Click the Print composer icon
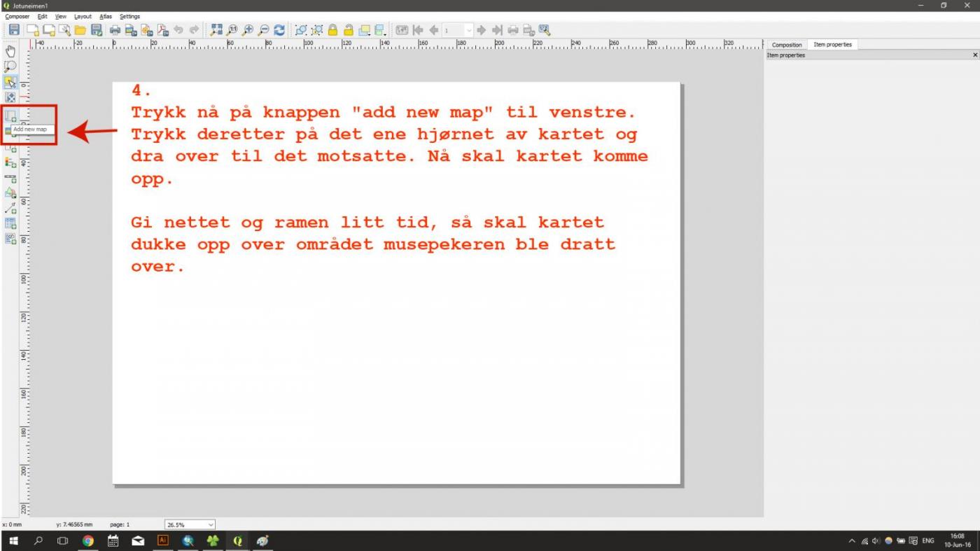Image resolution: width=980 pixels, height=551 pixels. tap(115, 30)
